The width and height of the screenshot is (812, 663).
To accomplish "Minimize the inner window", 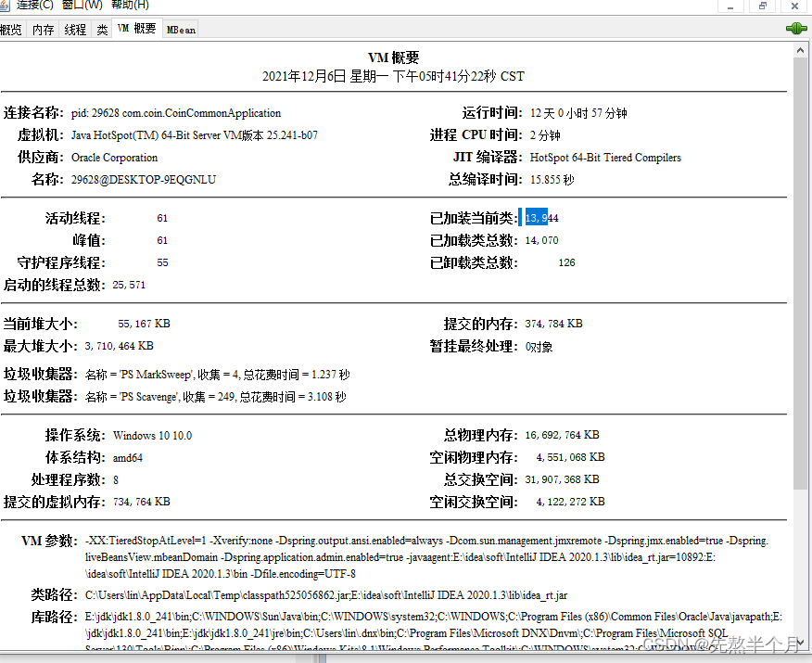I will (x=730, y=6).
